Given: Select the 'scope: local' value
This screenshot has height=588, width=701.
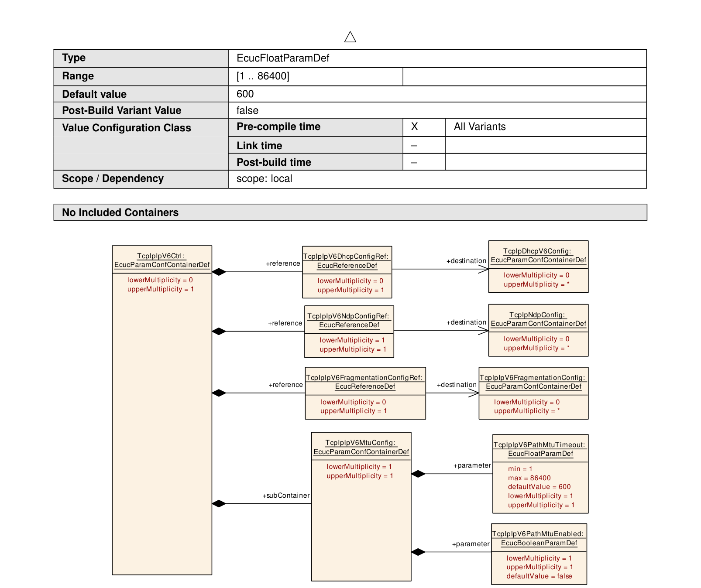Looking at the screenshot, I should coord(264,178).
